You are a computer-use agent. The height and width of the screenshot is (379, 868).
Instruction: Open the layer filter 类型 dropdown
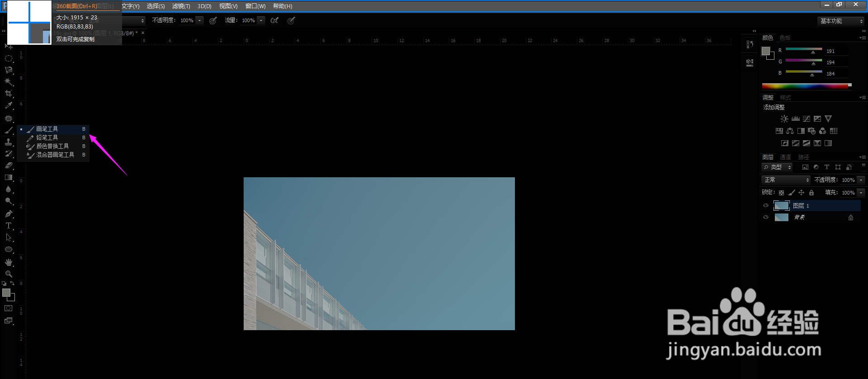777,167
